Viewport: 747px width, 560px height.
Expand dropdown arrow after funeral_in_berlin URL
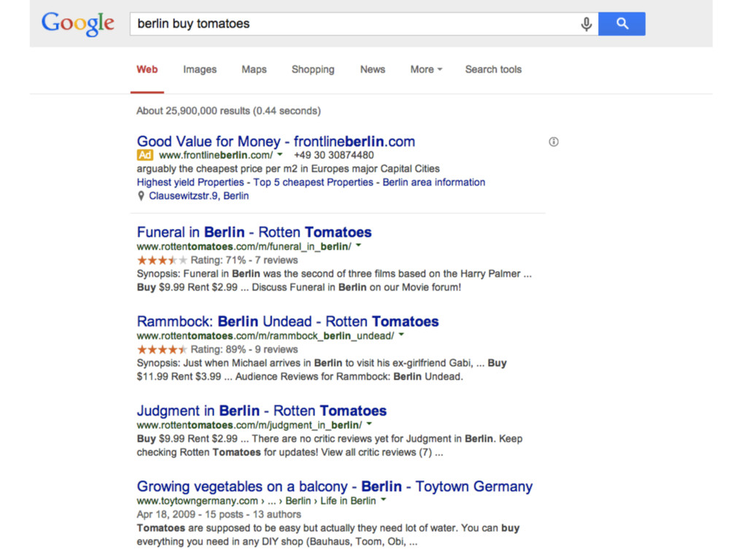click(359, 246)
